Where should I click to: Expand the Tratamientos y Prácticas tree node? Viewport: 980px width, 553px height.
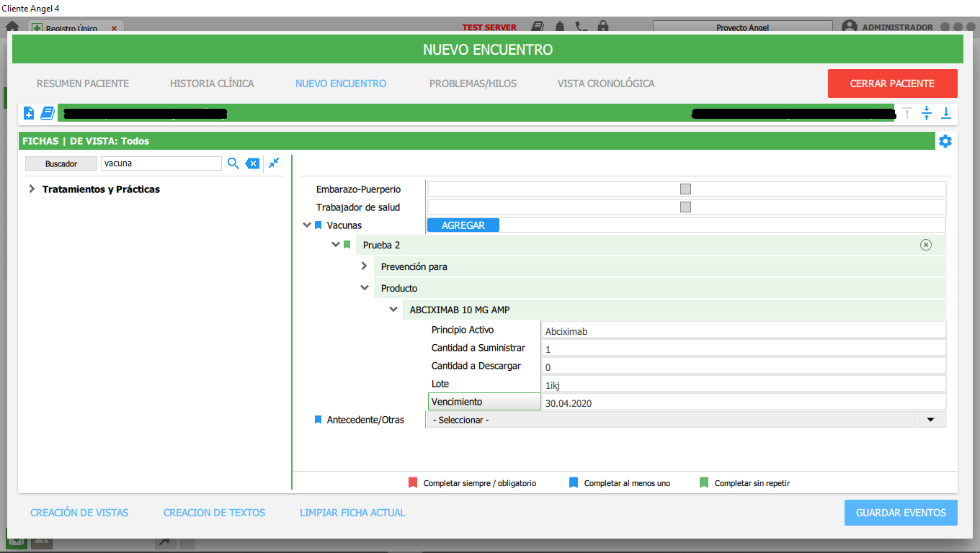tap(32, 189)
